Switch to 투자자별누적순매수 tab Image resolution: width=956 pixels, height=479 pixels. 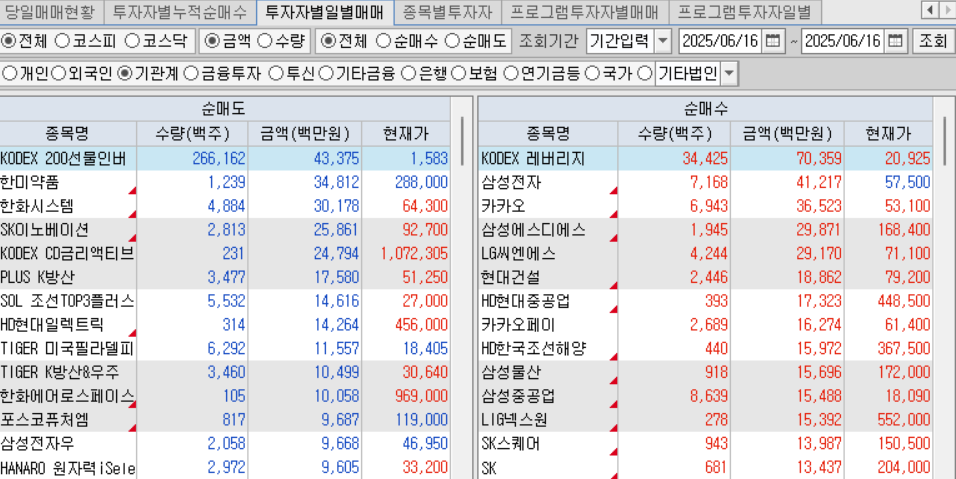[180, 11]
